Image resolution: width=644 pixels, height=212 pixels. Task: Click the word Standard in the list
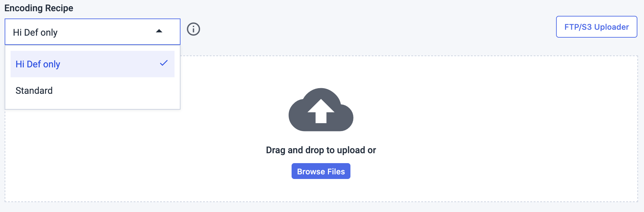coord(34,90)
